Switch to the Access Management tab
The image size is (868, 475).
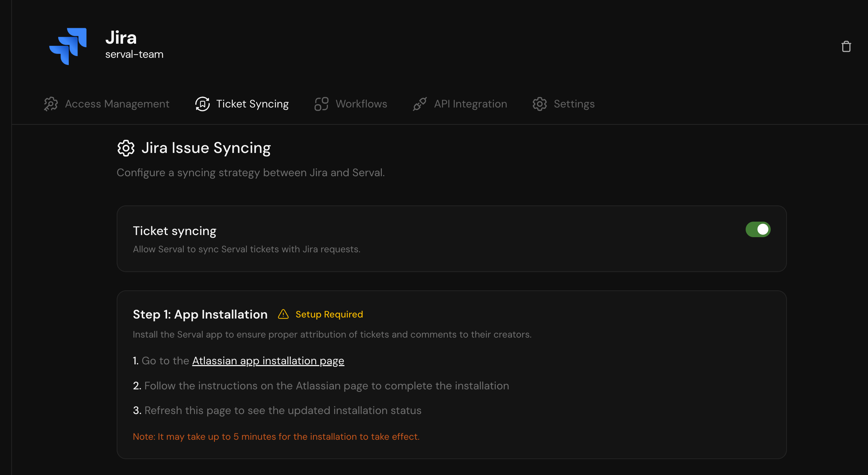pyautogui.click(x=117, y=104)
